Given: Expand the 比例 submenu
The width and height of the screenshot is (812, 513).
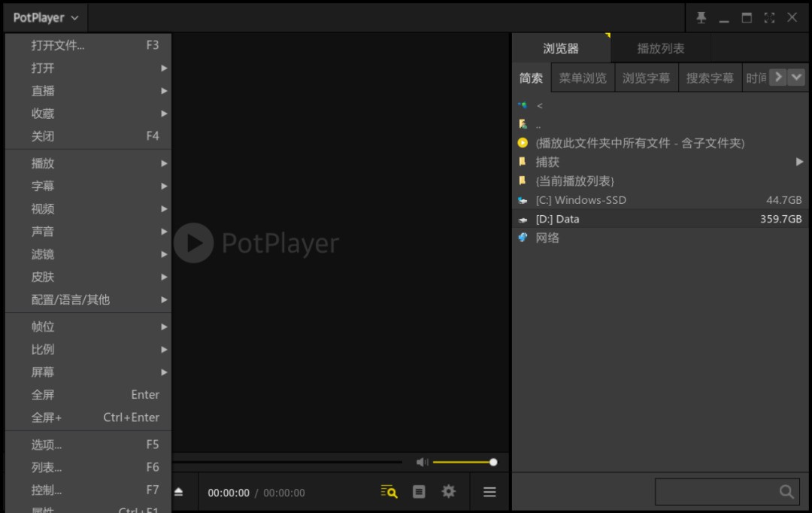Looking at the screenshot, I should 89,349.
